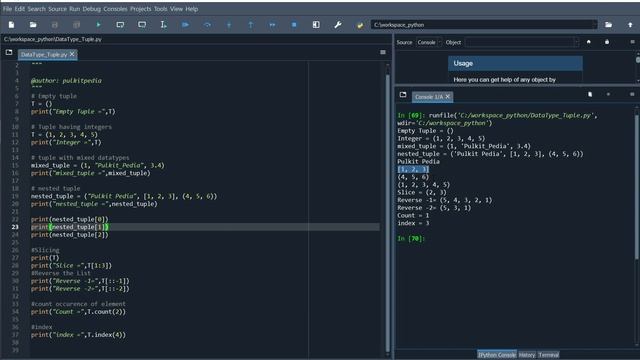Select the DataType_Tuple.py editor tab
The image size is (640, 360).
point(44,54)
